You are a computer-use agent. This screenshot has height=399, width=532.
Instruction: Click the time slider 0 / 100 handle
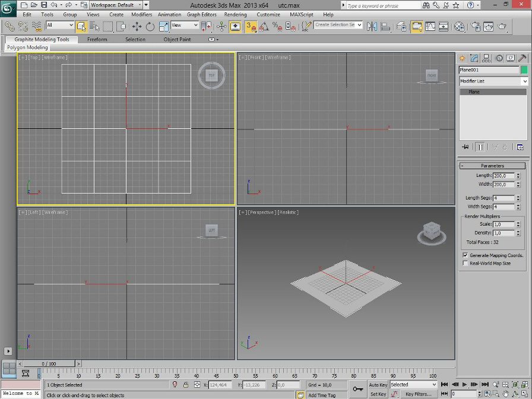click(x=49, y=364)
